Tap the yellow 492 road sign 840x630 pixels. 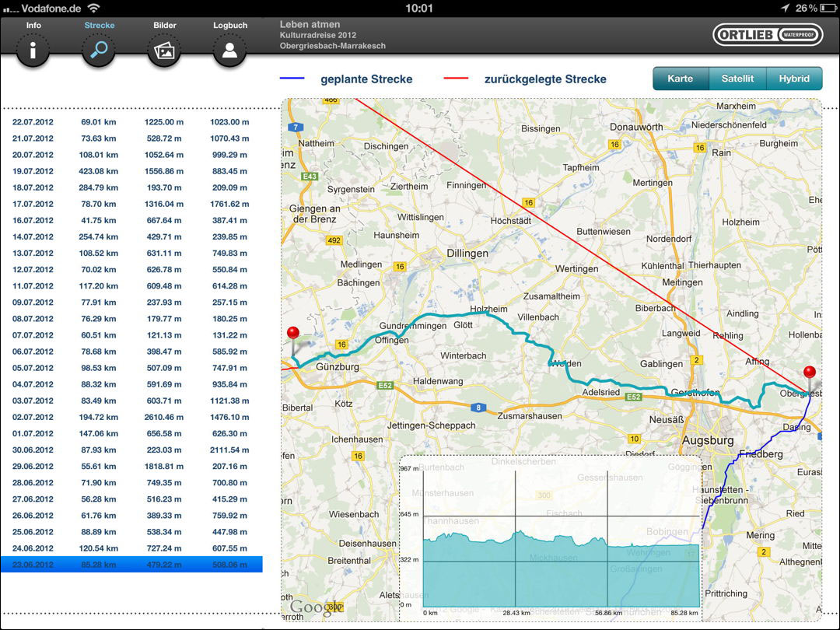point(334,240)
